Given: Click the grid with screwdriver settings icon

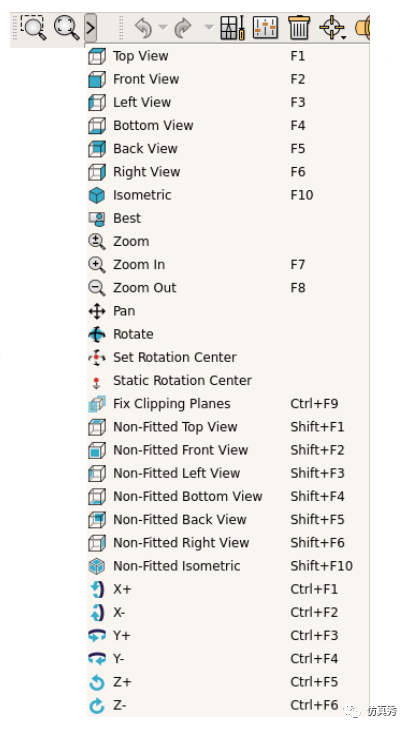Looking at the screenshot, I should (x=232, y=27).
